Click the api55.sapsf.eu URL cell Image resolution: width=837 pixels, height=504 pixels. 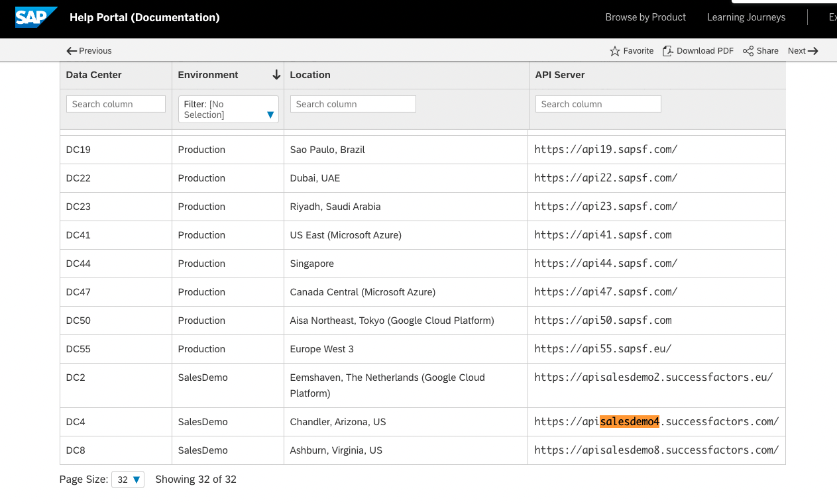(603, 349)
